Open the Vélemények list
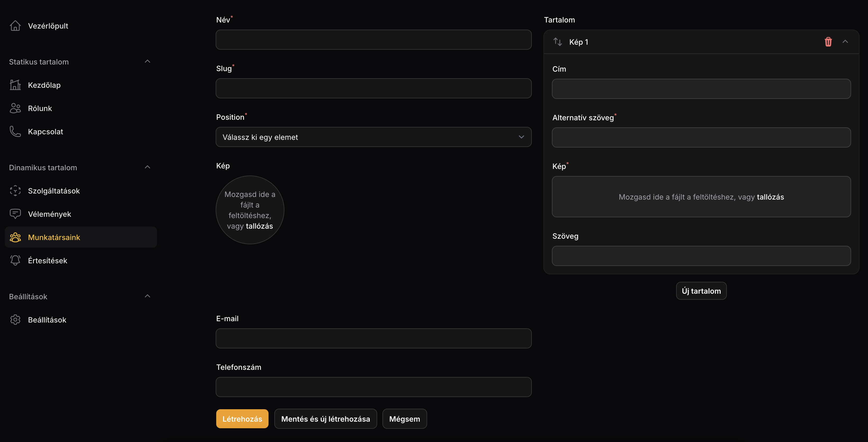 coord(81,214)
